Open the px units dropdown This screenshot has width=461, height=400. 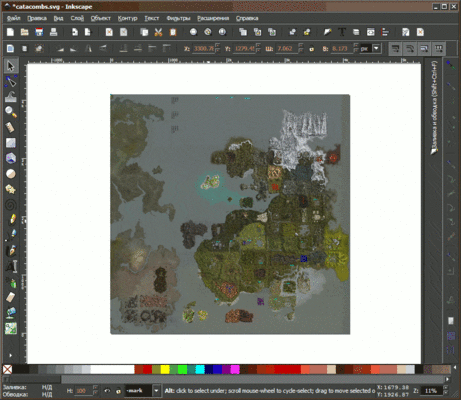point(376,48)
